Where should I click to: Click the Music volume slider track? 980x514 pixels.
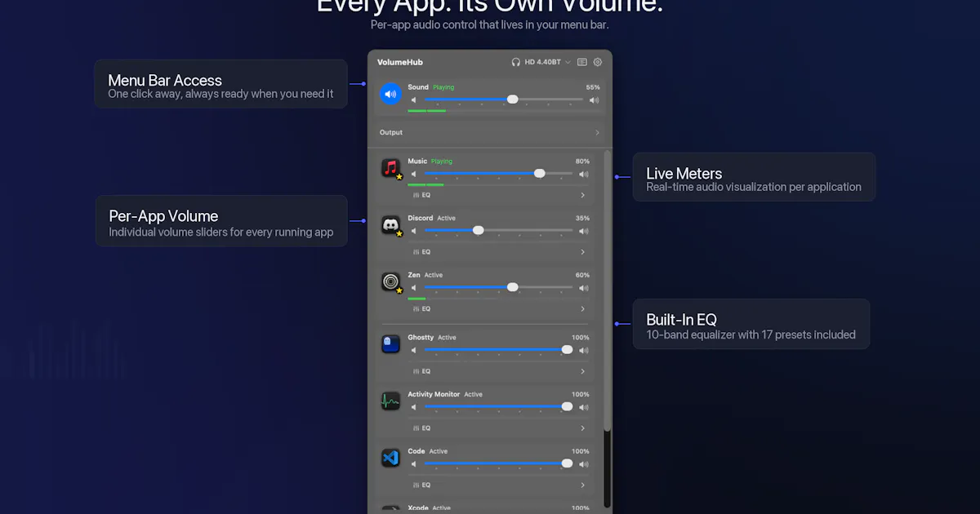pos(498,174)
